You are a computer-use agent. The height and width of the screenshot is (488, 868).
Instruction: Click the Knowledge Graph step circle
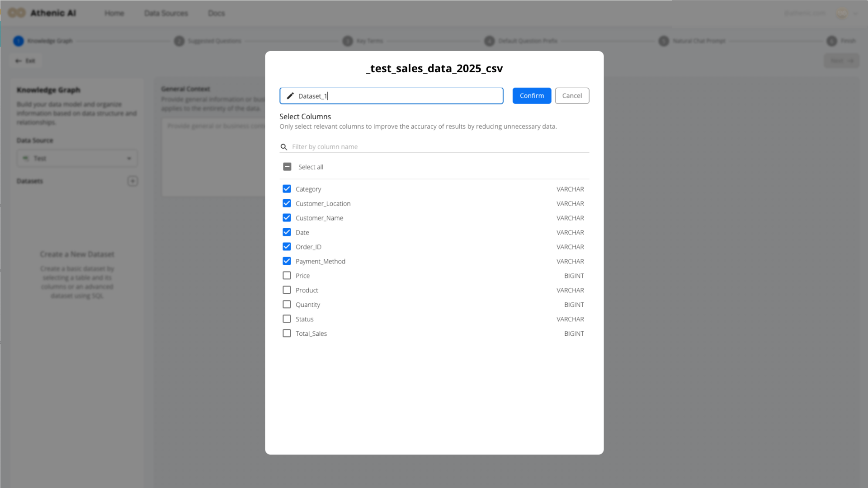pyautogui.click(x=19, y=41)
